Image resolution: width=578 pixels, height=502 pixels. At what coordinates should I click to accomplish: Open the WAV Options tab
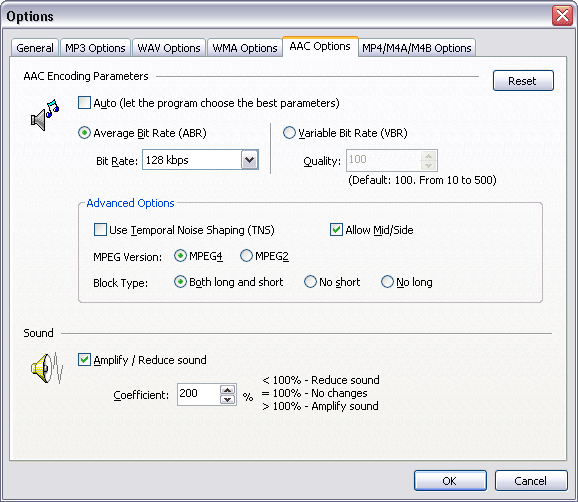(x=169, y=48)
